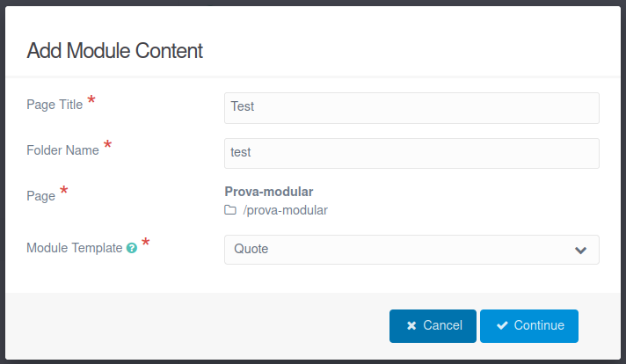Click the Page Title label
Image resolution: width=626 pixels, height=364 pixels.
coord(55,105)
